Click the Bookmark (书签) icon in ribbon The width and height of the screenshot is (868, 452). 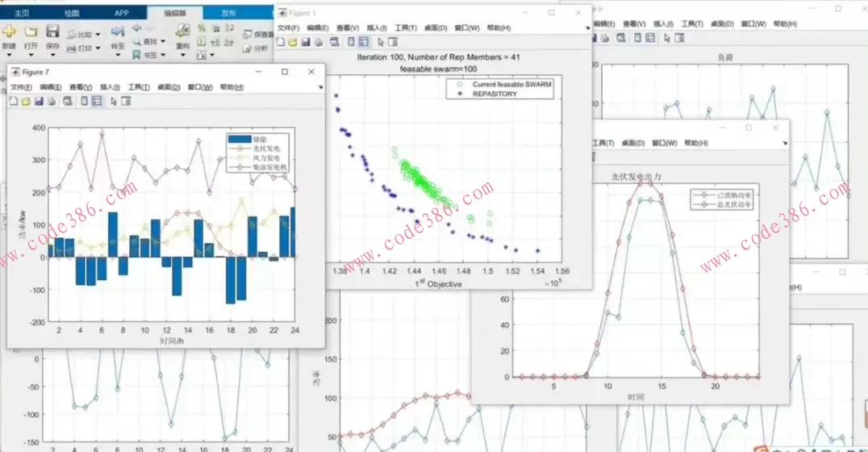pyautogui.click(x=136, y=55)
